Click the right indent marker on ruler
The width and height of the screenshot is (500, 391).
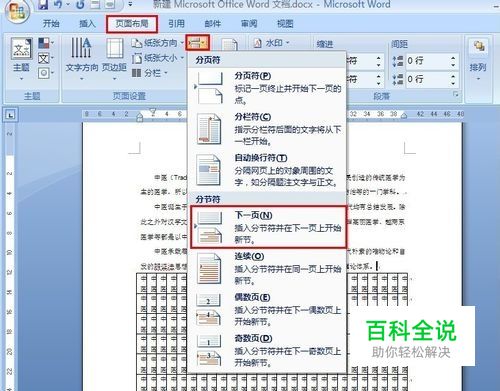pyautogui.click(x=404, y=116)
